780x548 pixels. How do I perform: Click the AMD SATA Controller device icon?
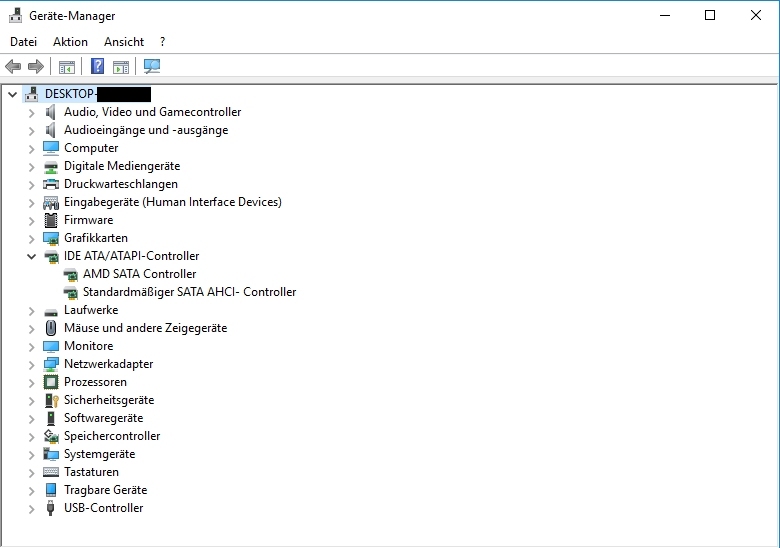(x=71, y=274)
